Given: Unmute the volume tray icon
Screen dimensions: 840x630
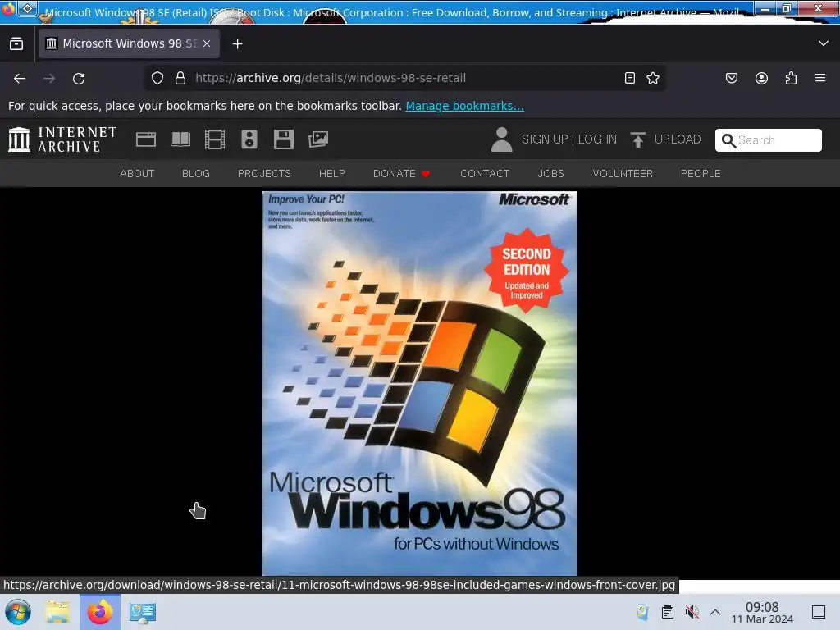Looking at the screenshot, I should point(692,612).
